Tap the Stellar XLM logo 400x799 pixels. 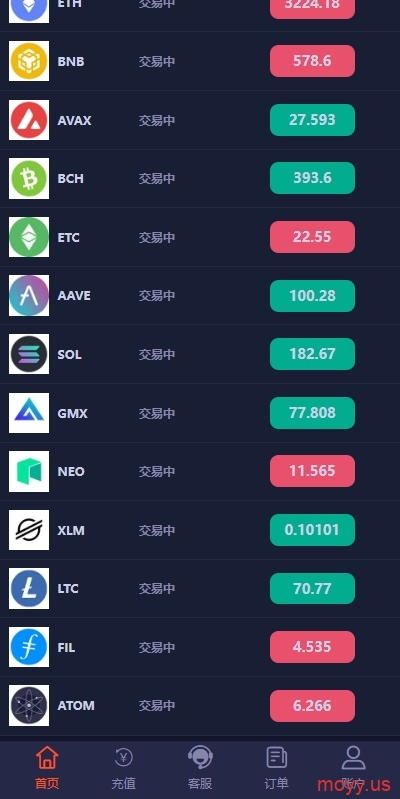point(29,530)
